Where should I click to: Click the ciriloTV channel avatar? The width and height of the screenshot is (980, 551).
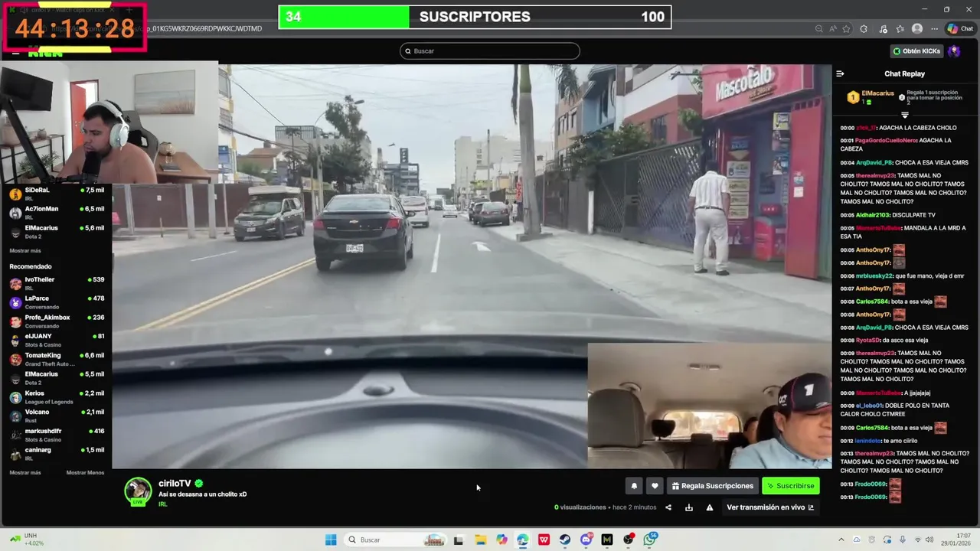(139, 491)
